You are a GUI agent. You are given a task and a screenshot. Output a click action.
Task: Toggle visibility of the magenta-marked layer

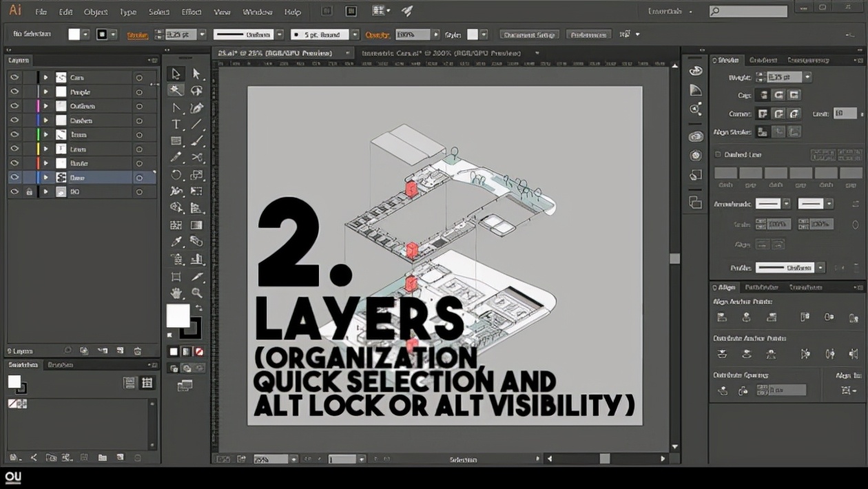pyautogui.click(x=14, y=106)
